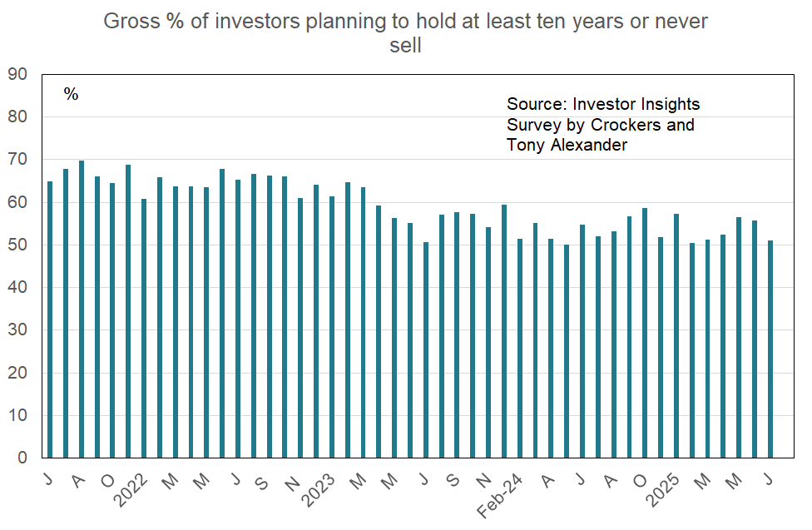The height and width of the screenshot is (530, 812).
Task: Click the 80 value on y-axis
Action: [17, 116]
